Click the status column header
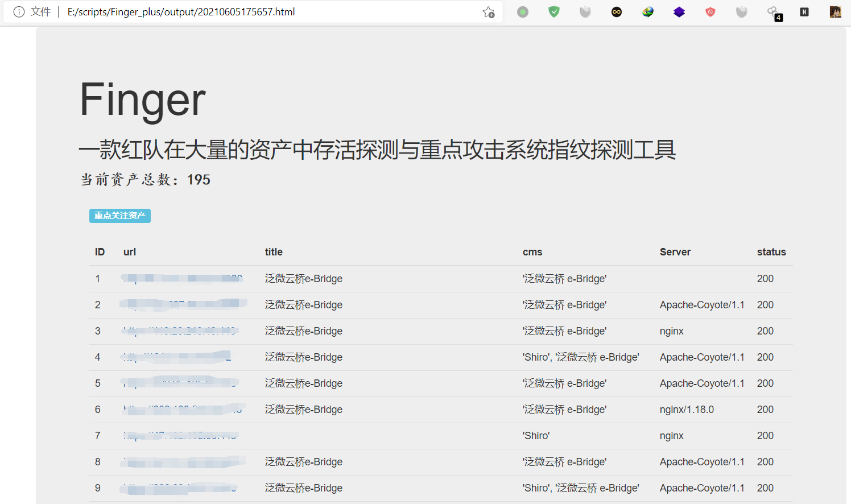Viewport: 851px width, 504px height. [771, 252]
